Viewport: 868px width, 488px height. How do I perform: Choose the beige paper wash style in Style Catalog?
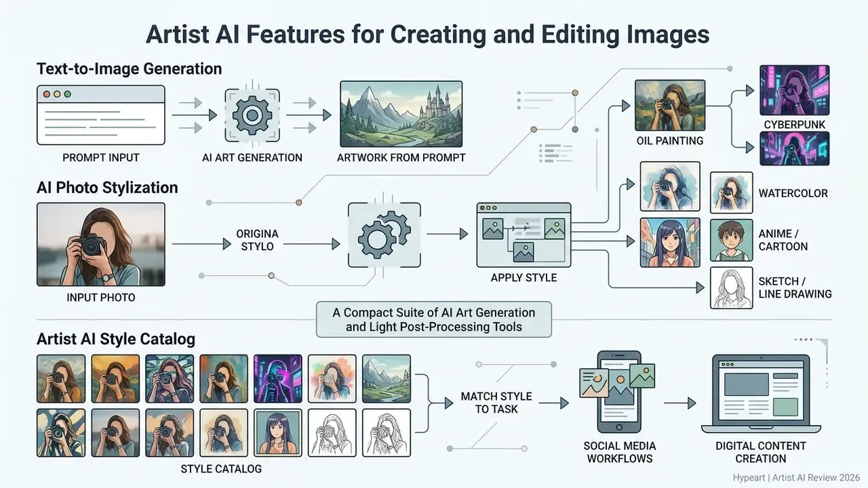[x=224, y=433]
